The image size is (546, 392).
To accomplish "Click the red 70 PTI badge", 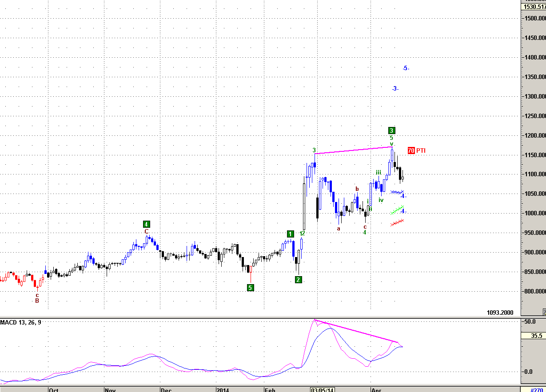I will coord(411,150).
